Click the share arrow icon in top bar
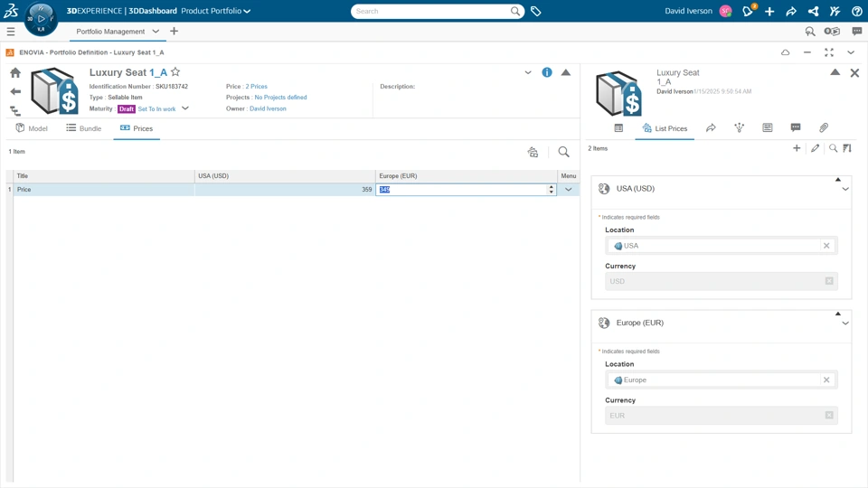The width and height of the screenshot is (868, 488). click(x=791, y=11)
